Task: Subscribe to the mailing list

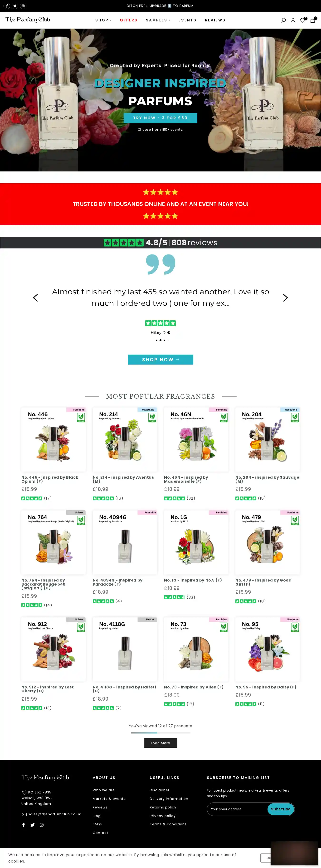Action: click(x=281, y=809)
